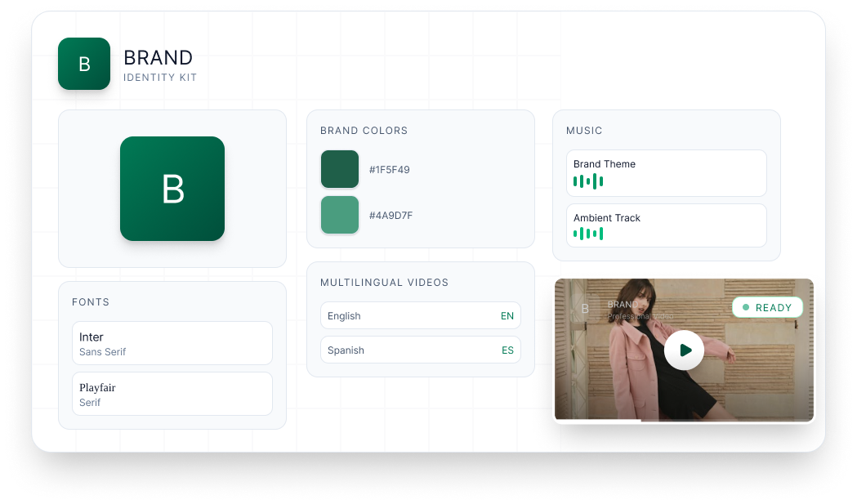Viewport: 857px width, 504px height.
Task: Open the Multilingual Videos section
Action: [385, 282]
